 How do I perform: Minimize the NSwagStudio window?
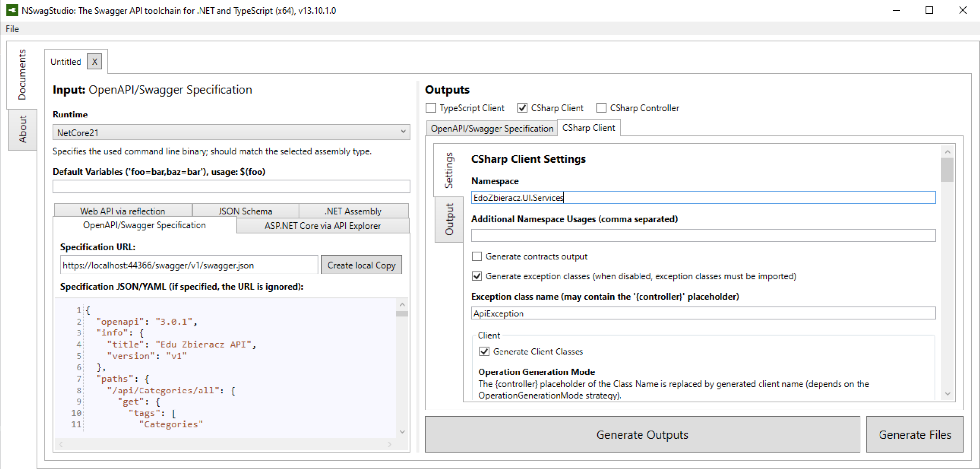pos(896,10)
